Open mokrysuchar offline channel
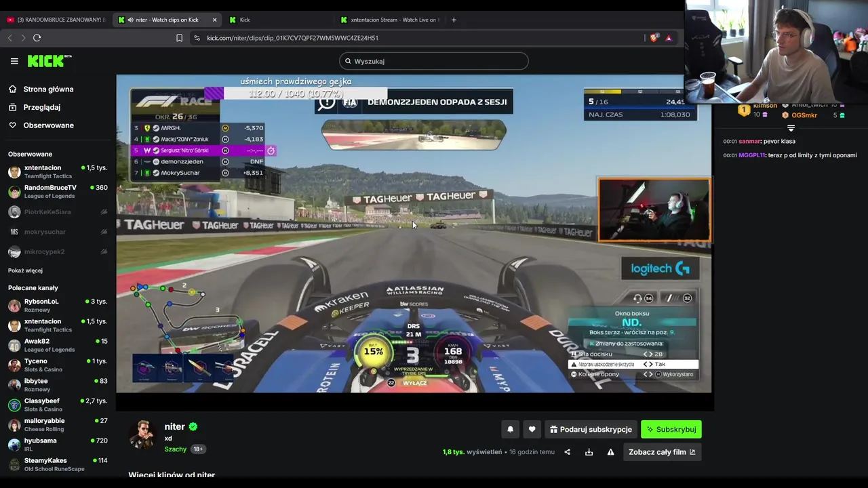Viewport: 868px width, 488px height. tap(58, 232)
